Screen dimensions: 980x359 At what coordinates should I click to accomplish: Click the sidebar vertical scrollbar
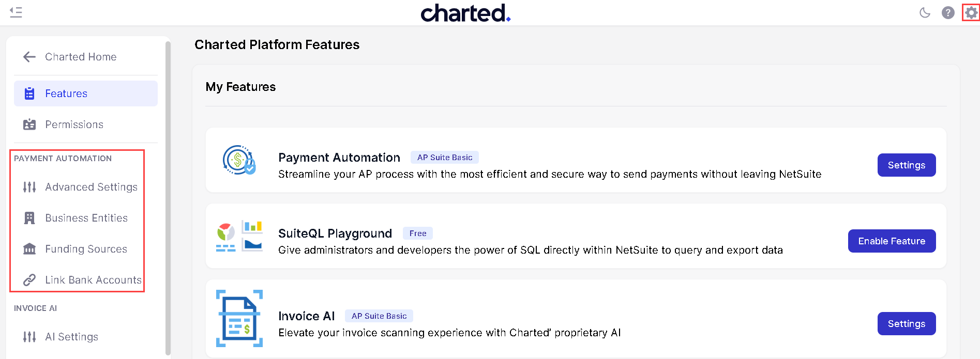pyautogui.click(x=168, y=196)
